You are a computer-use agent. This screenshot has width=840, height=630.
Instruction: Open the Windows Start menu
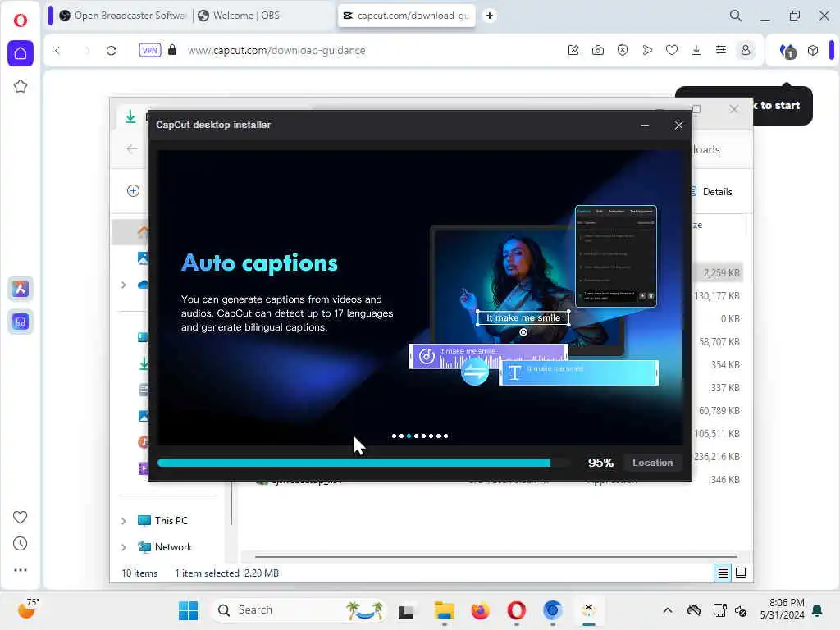pos(188,610)
